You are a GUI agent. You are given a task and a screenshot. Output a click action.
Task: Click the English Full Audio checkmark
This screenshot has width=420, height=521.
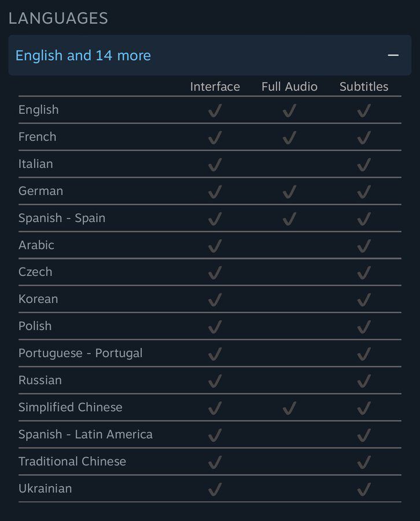point(289,110)
